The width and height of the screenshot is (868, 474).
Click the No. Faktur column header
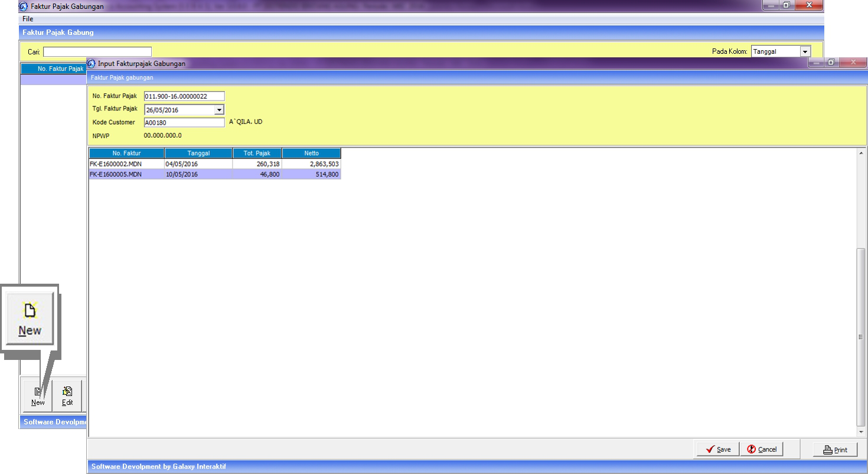click(x=126, y=154)
